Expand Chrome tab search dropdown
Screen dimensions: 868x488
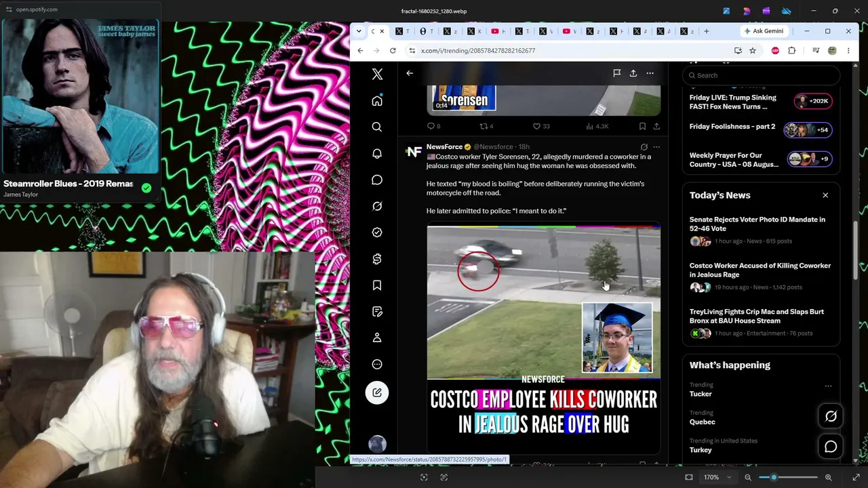[359, 31]
